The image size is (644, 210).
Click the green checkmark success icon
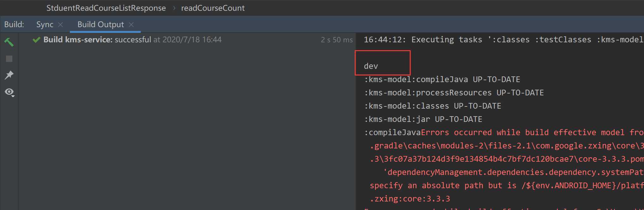tap(36, 40)
